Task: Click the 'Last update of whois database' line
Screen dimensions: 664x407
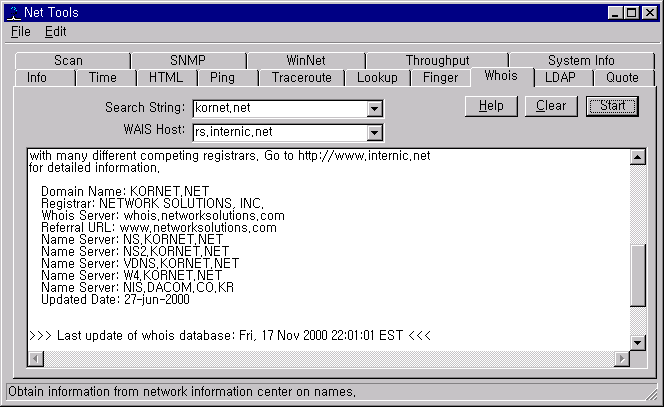Action: 230,336
